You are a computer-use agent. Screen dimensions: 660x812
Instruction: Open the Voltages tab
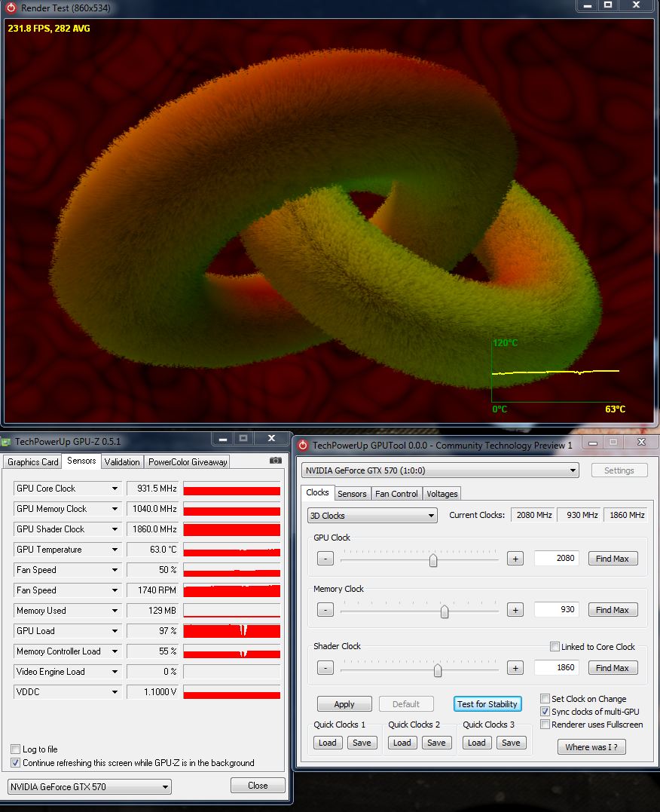click(442, 494)
